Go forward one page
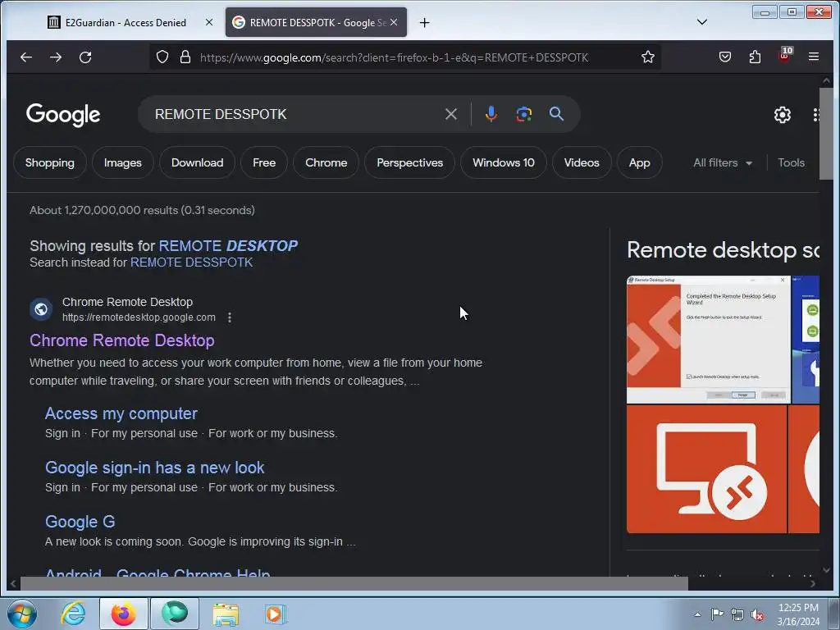Viewport: 840px width, 630px height. [56, 57]
